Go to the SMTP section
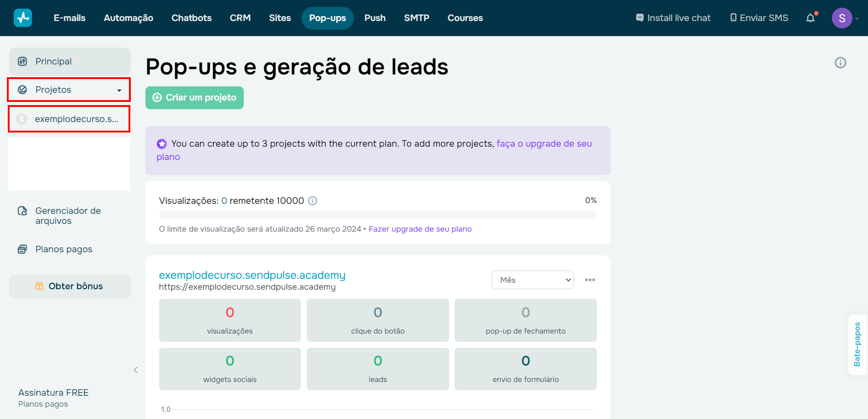868x419 pixels. [x=417, y=18]
